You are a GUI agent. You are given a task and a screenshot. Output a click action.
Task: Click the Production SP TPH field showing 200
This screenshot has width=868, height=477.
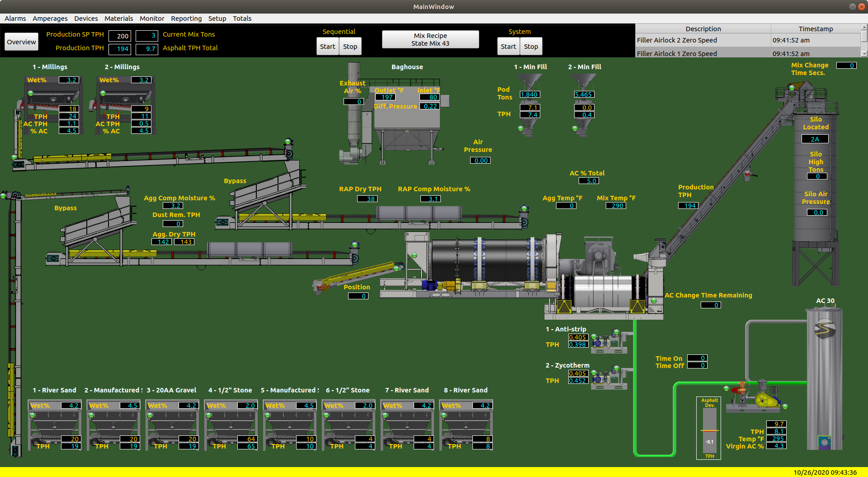[120, 36]
